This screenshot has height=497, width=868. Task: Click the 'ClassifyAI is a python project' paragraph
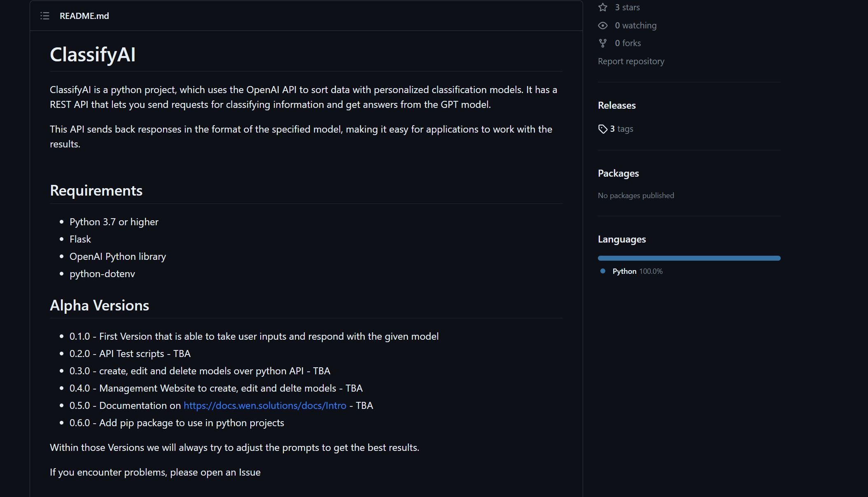(303, 97)
